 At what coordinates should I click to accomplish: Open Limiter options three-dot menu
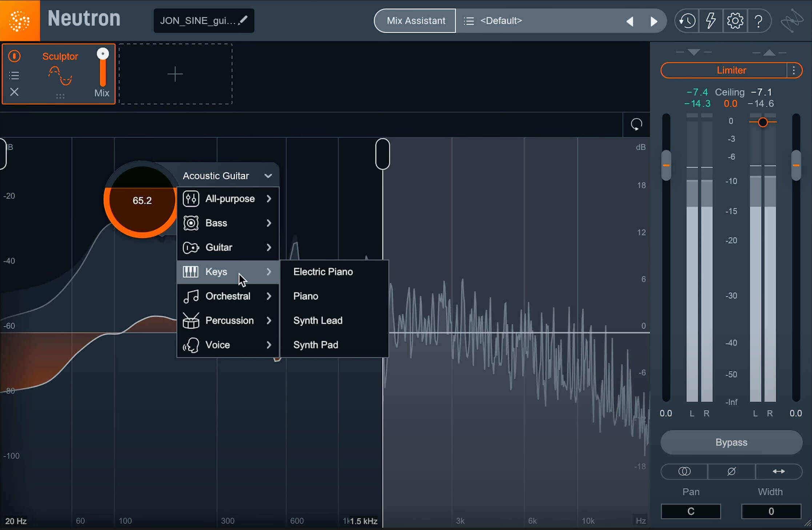click(x=794, y=70)
